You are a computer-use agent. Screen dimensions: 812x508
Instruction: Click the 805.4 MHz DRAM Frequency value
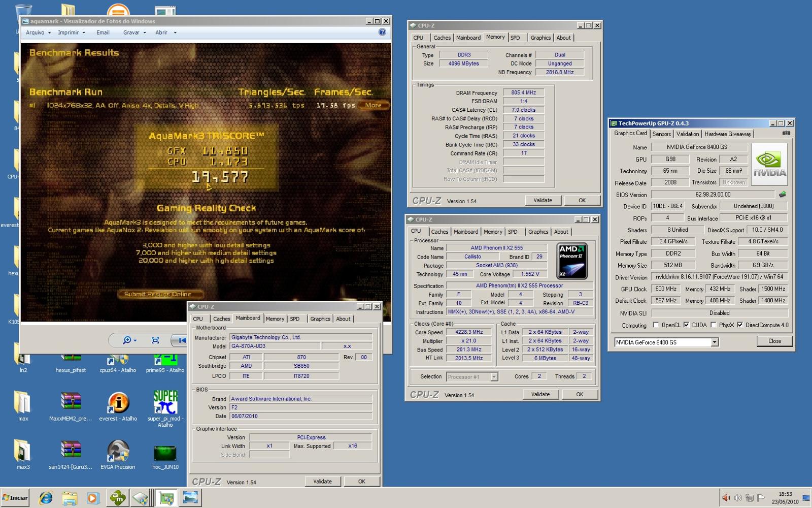click(523, 92)
